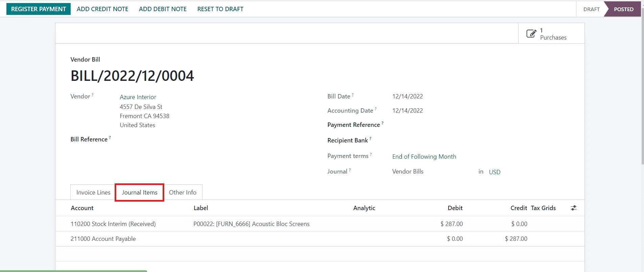
Task: Switch to the Invoice Lines tab
Action: coord(93,192)
